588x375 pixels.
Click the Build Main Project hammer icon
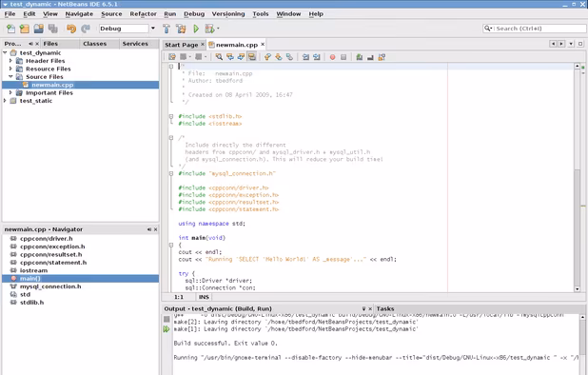pyautogui.click(x=167, y=29)
